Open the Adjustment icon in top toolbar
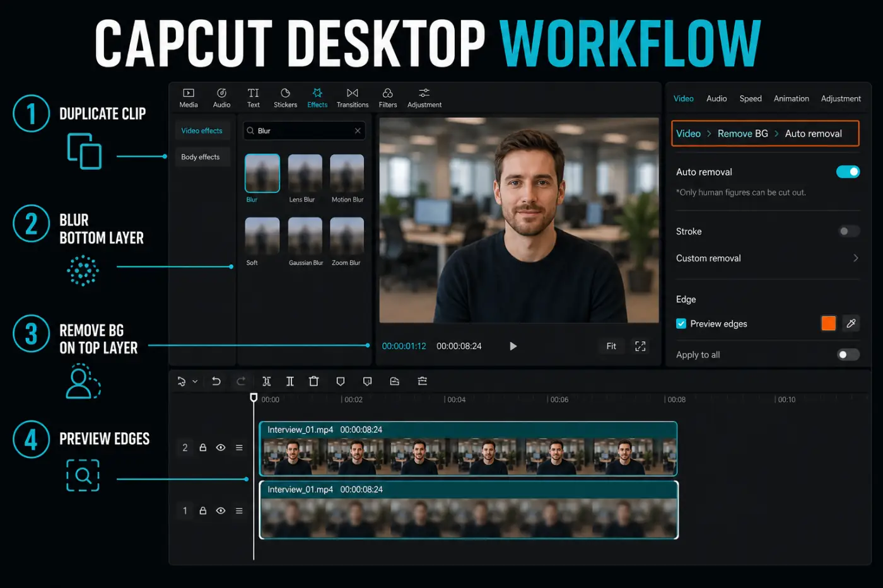Screen dimensions: 883x588 [424, 93]
